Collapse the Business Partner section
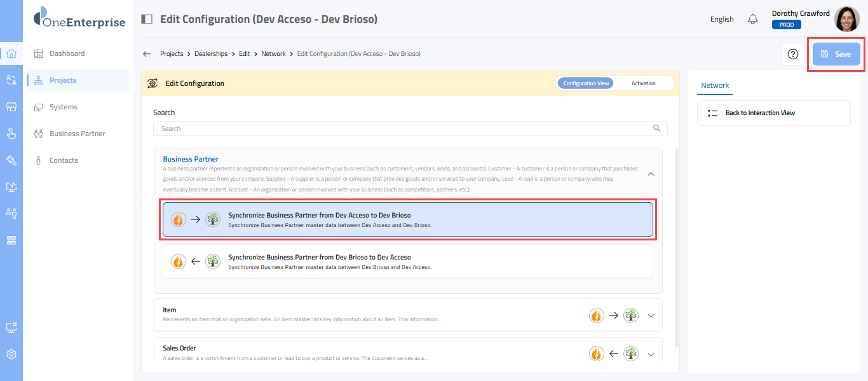This screenshot has height=381, width=868. click(x=651, y=174)
